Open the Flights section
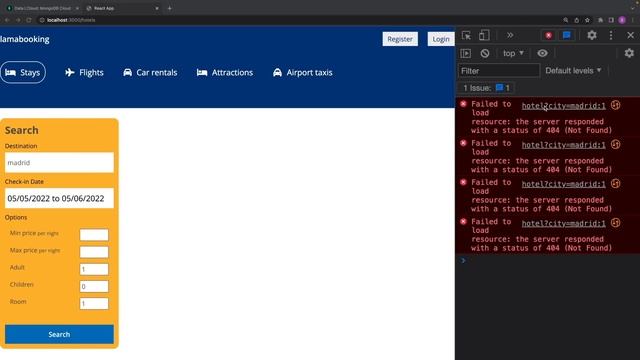Viewport: 640px width, 360px height. point(84,73)
